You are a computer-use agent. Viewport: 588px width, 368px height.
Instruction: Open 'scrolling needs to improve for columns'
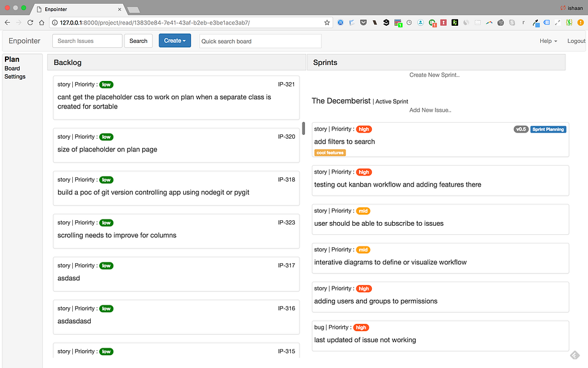pos(176,231)
